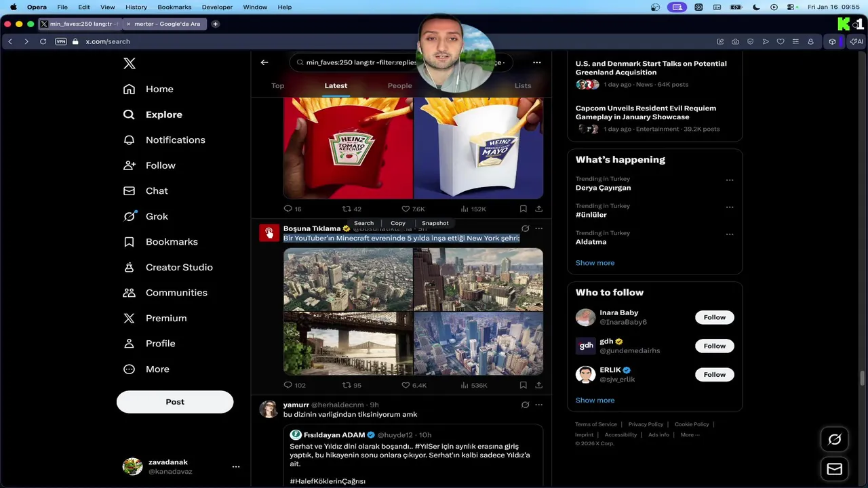Reply to the Heinz fries post
Screen dimensions: 868x488
[x=292, y=209]
